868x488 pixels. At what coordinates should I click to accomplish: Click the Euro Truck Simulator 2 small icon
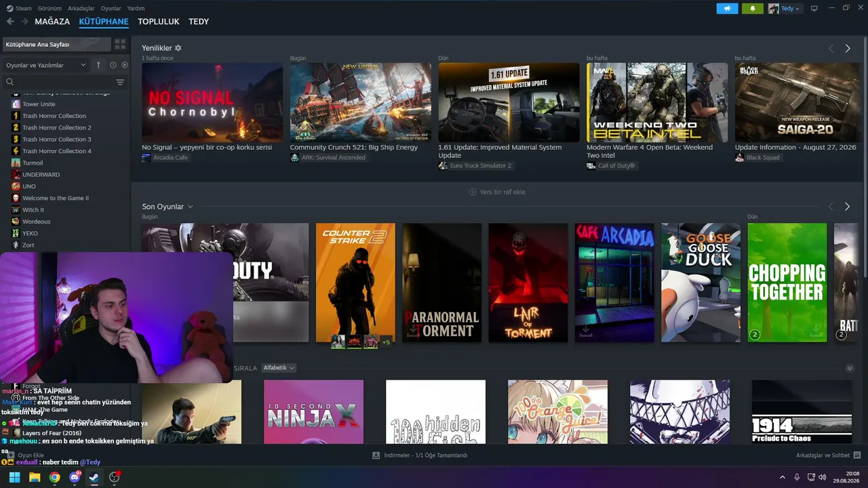coord(443,165)
